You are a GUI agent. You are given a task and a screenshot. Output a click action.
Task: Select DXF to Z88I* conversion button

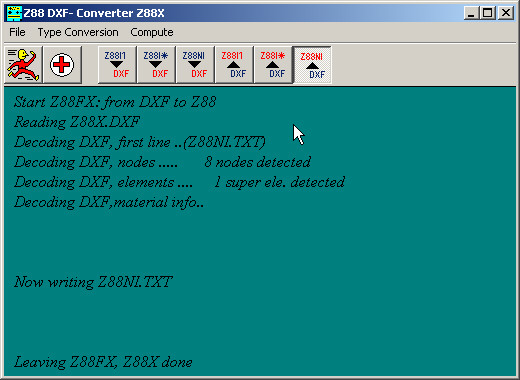click(x=273, y=65)
